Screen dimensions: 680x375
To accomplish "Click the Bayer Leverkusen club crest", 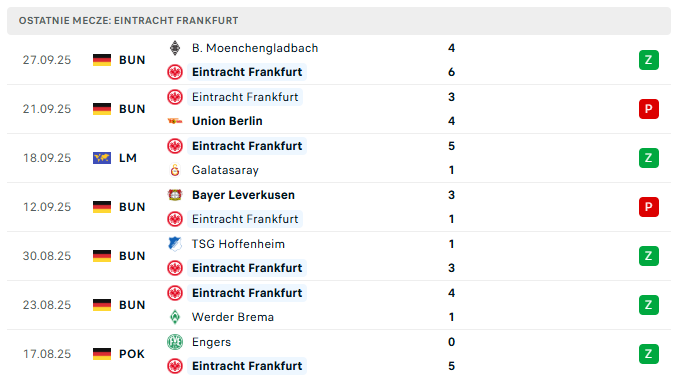I will [x=175, y=195].
